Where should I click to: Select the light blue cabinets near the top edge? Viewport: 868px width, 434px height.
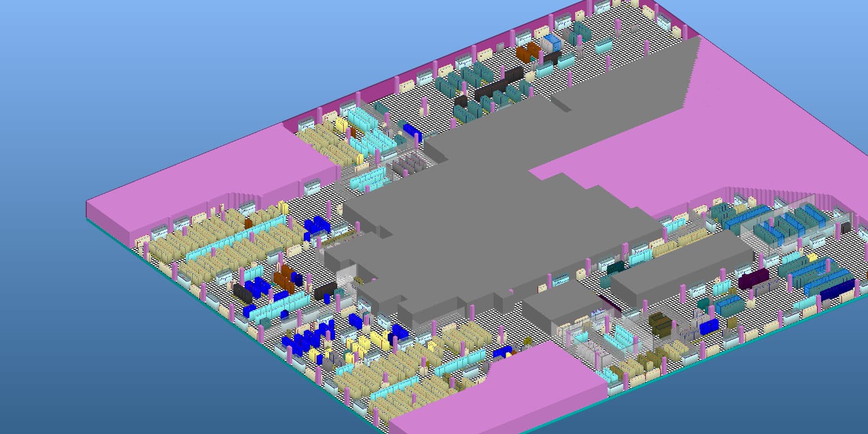551,42
